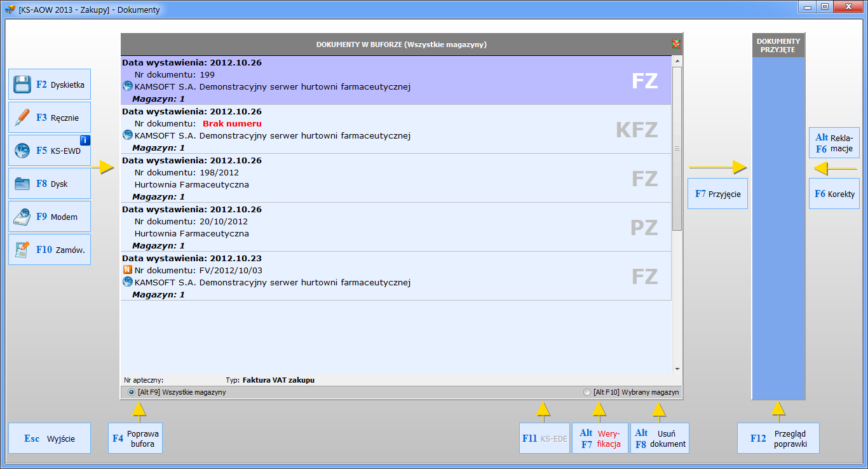Click the blue info badge on KS-EWD
The height and width of the screenshot is (469, 868).
coord(85,140)
